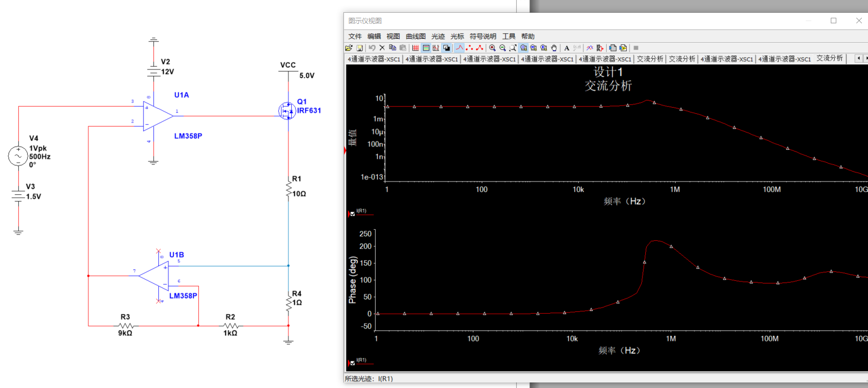Click the horizontal zoom icon
Screen dimensions: 868x388
coord(533,48)
